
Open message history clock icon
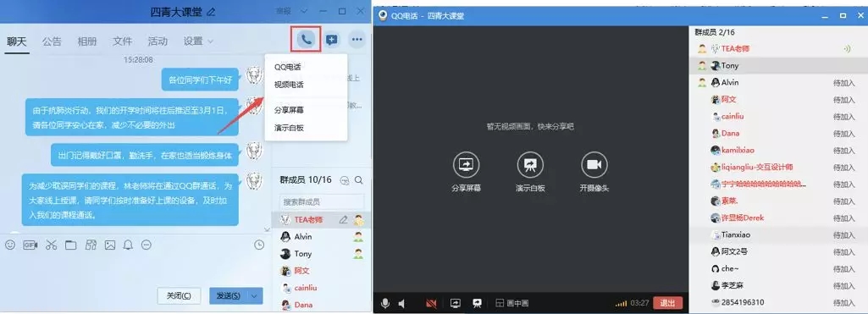(x=259, y=245)
